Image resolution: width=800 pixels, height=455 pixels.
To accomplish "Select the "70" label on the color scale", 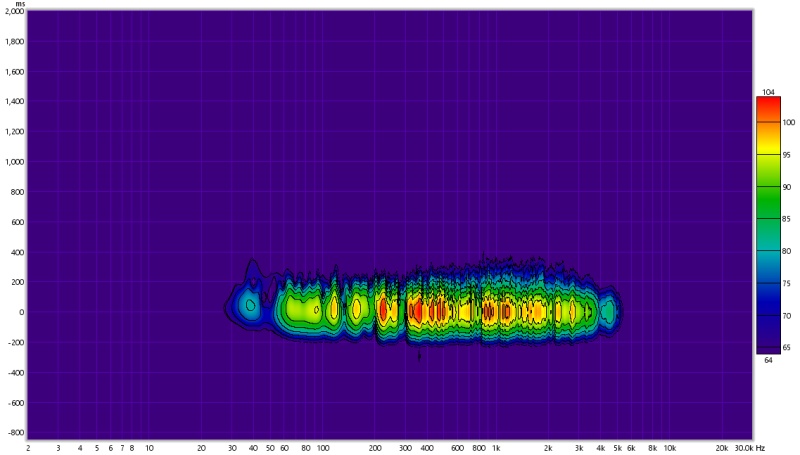I will point(787,316).
